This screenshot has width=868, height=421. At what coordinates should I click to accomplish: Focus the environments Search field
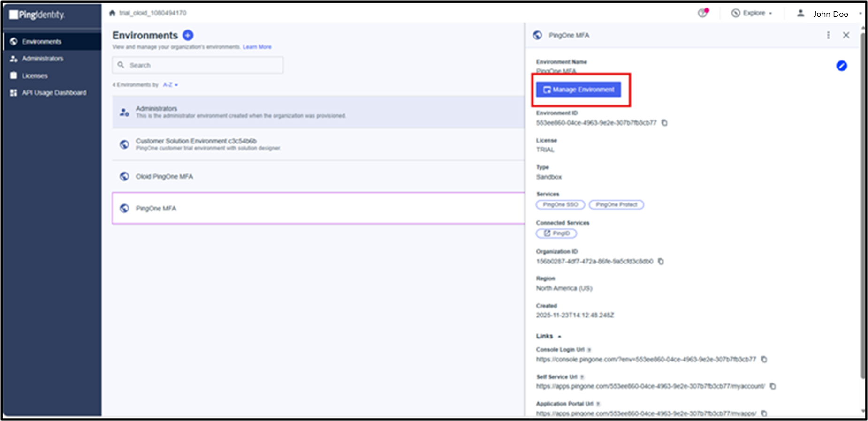198,65
